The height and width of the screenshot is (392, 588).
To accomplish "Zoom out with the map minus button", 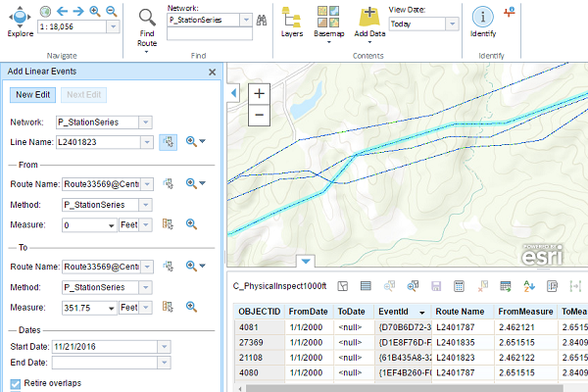I will (259, 114).
